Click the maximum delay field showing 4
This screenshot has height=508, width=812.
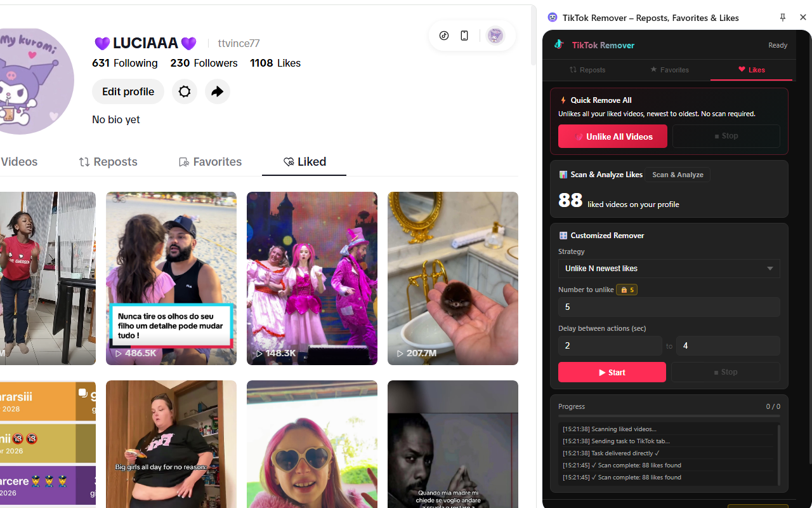[x=728, y=346]
